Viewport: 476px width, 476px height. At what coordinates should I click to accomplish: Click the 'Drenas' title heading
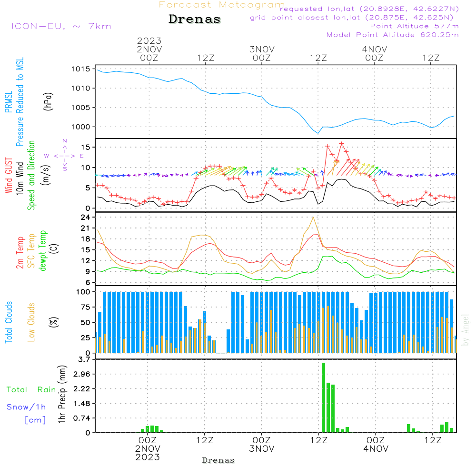coord(194,19)
